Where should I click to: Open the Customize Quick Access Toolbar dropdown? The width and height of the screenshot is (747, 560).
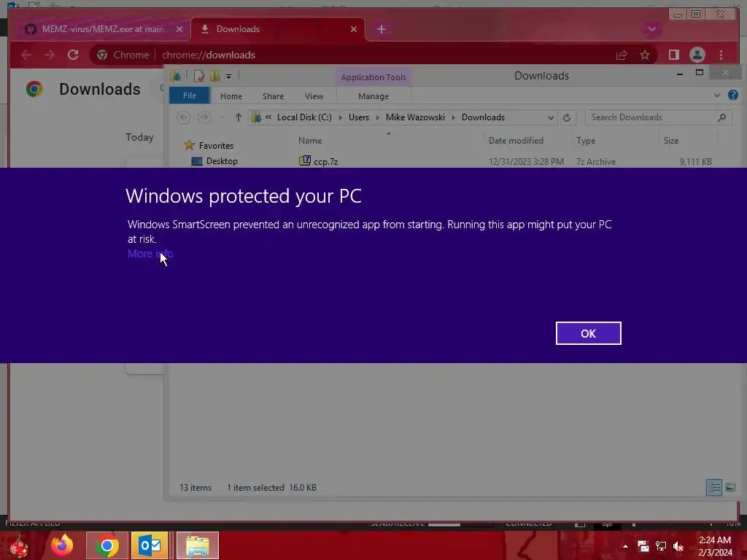228,76
